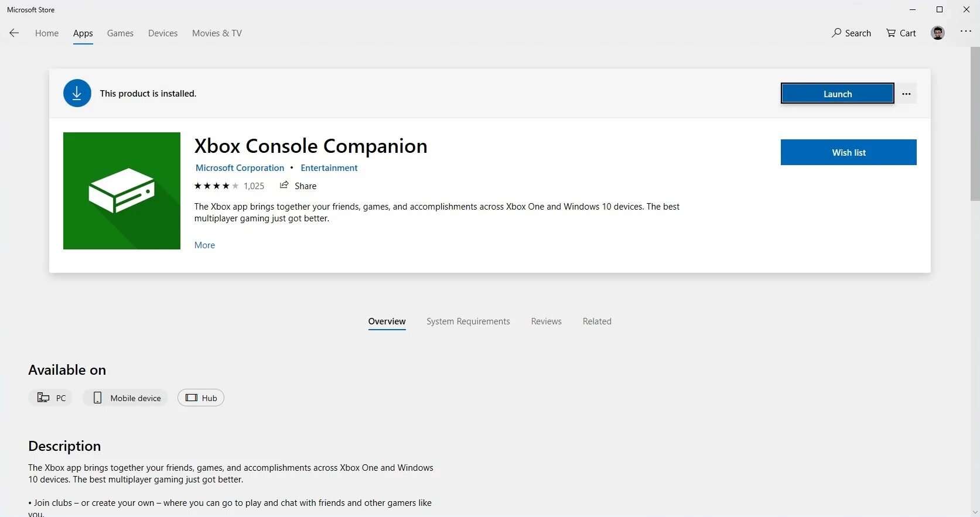Image resolution: width=980 pixels, height=517 pixels.
Task: Open the user account avatar
Action: (x=937, y=33)
